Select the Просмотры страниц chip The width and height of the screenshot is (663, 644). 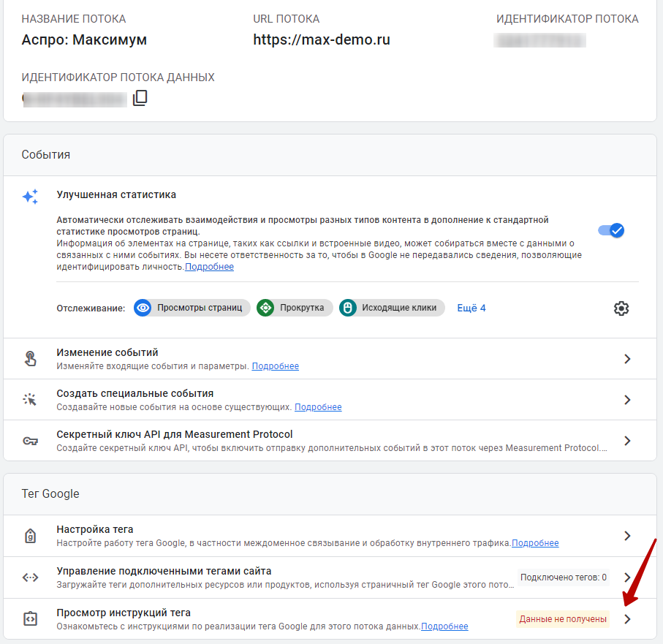coord(192,308)
